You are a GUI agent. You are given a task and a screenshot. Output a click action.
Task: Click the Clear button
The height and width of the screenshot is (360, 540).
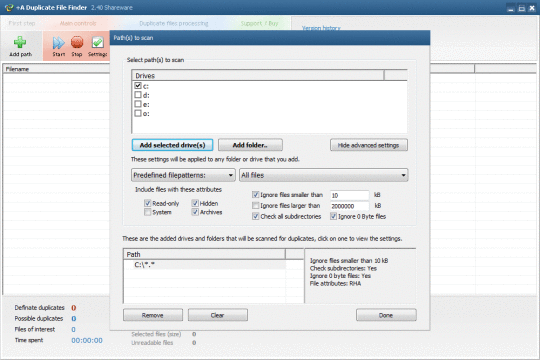point(217,315)
